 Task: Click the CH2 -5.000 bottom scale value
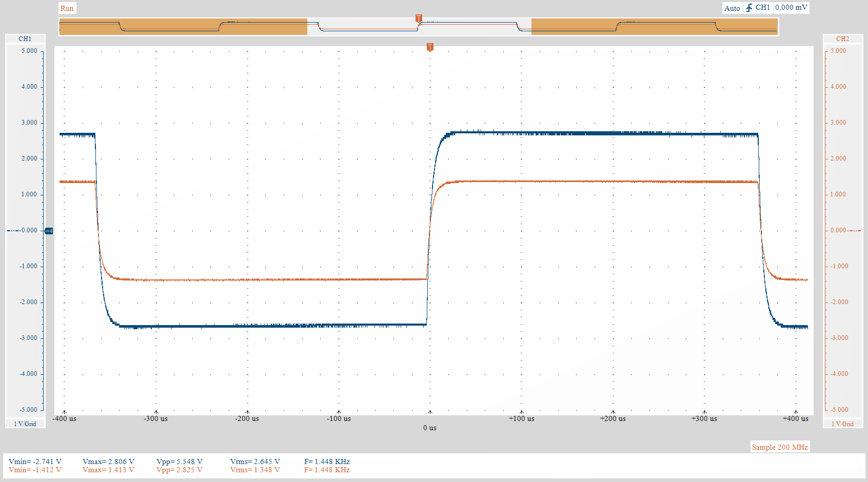pyautogui.click(x=839, y=410)
